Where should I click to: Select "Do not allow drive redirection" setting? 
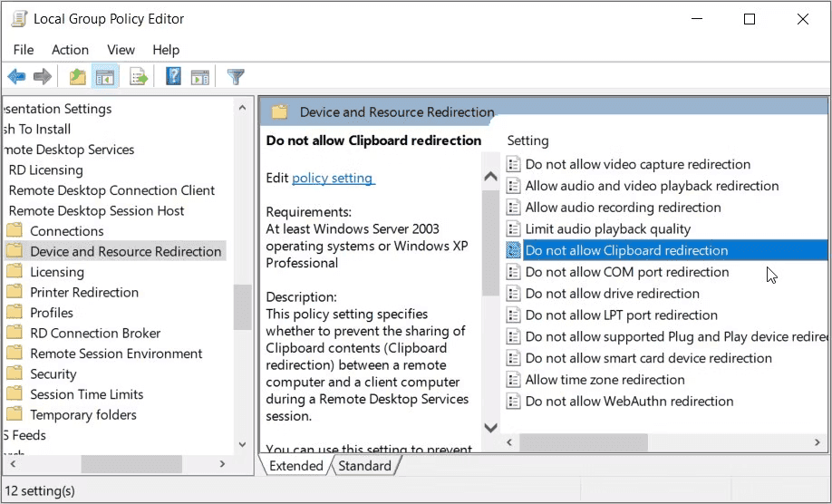613,294
